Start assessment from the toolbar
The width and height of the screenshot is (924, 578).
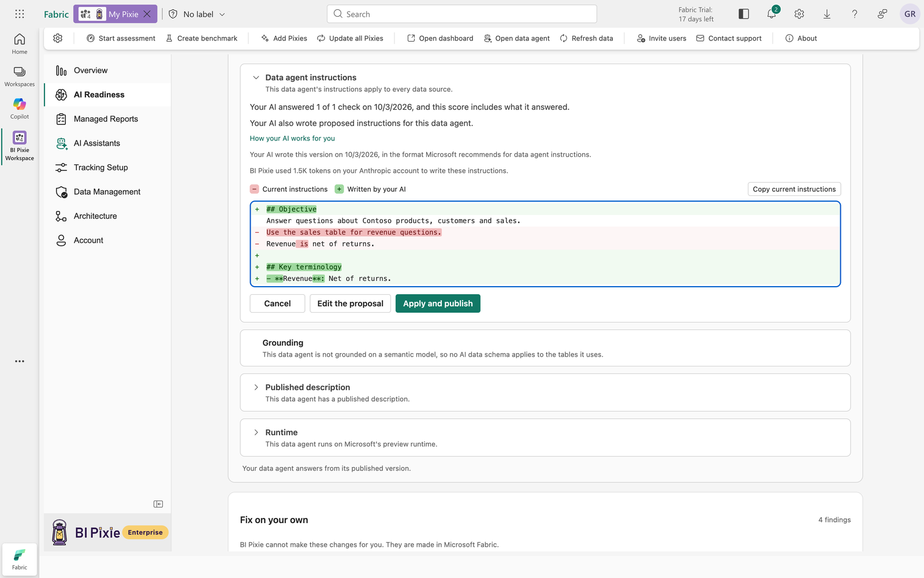point(121,38)
